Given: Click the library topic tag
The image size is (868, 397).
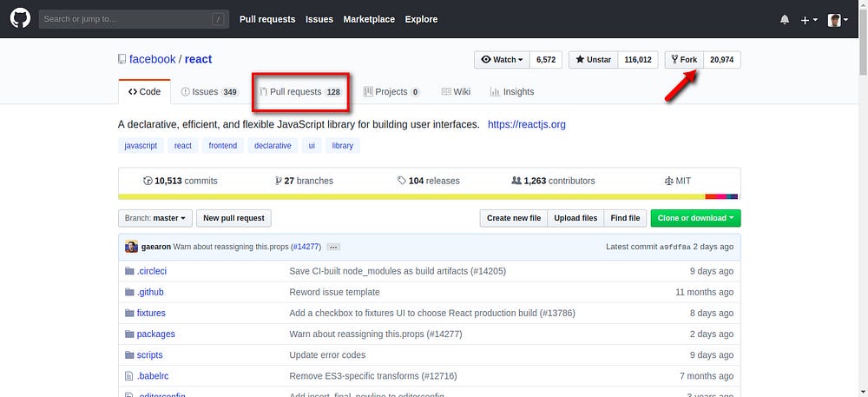Looking at the screenshot, I should tap(343, 146).
